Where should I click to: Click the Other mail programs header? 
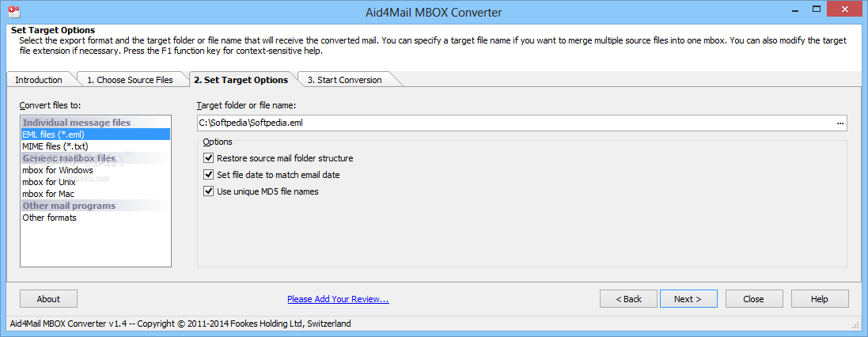(95, 206)
